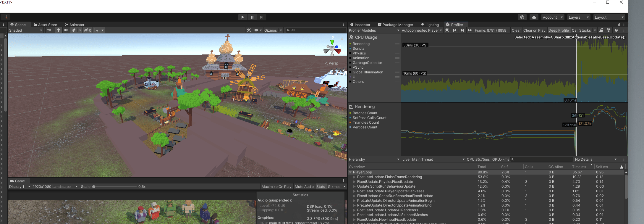Open the Shaded draw mode dropdown

pyautogui.click(x=26, y=30)
